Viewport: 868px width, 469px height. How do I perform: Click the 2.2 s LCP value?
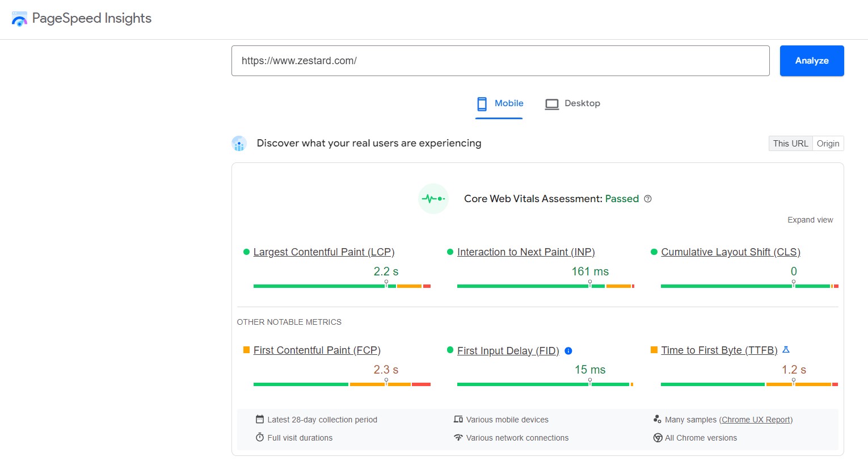click(x=386, y=271)
